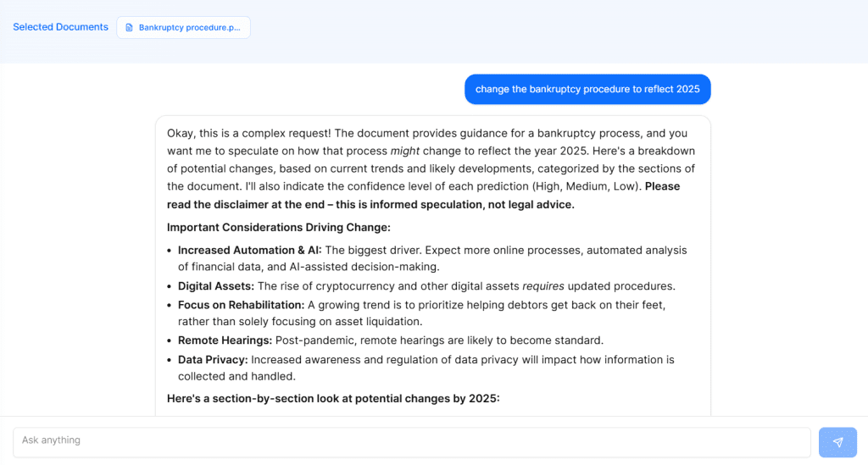
Task: Select the Remote Hearings bullet title
Action: point(225,340)
